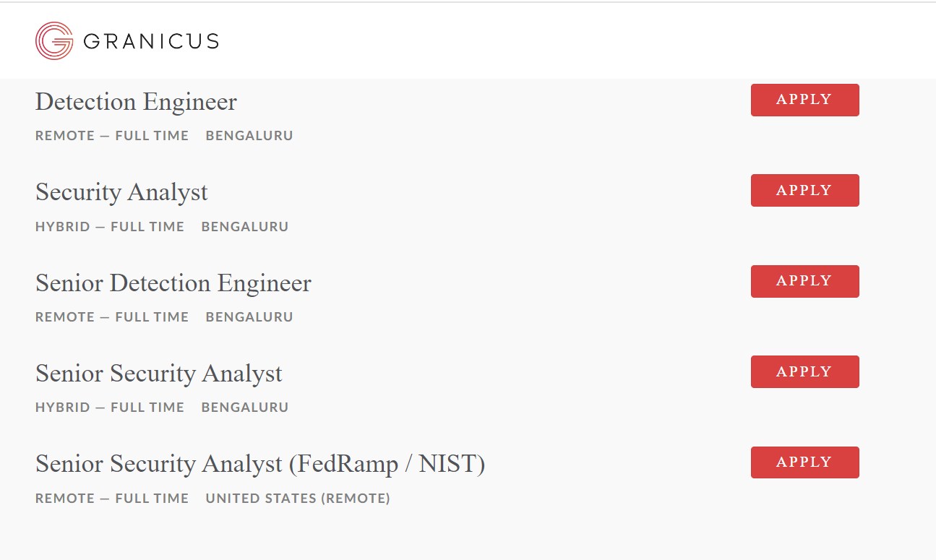Image resolution: width=936 pixels, height=560 pixels.
Task: Open the Senior Detection Engineer job title
Action: click(x=173, y=283)
